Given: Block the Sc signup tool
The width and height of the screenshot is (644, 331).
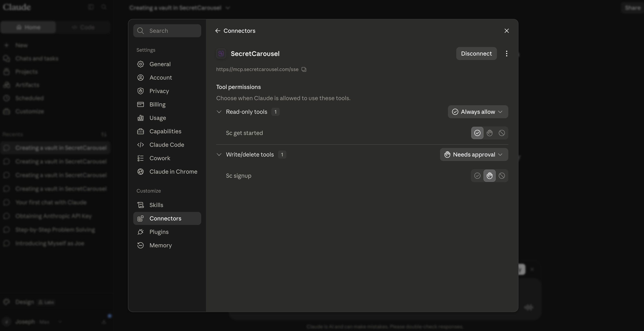Looking at the screenshot, I should tap(502, 176).
